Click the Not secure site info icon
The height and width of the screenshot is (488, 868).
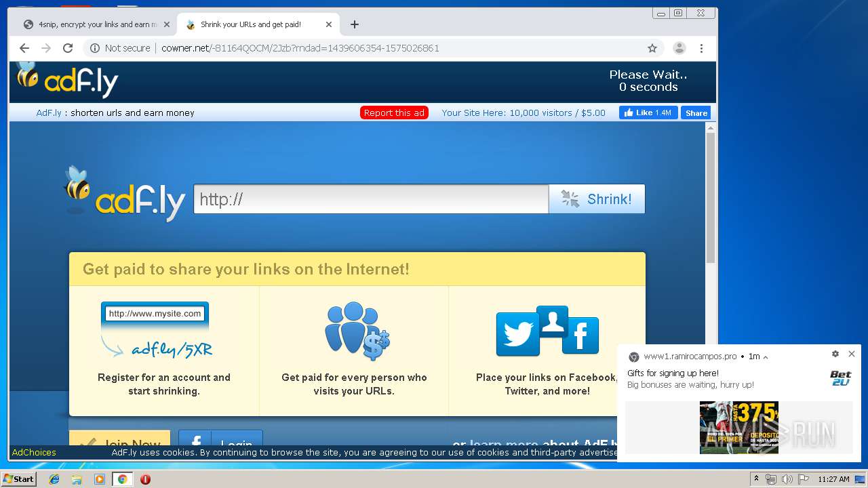coord(95,48)
